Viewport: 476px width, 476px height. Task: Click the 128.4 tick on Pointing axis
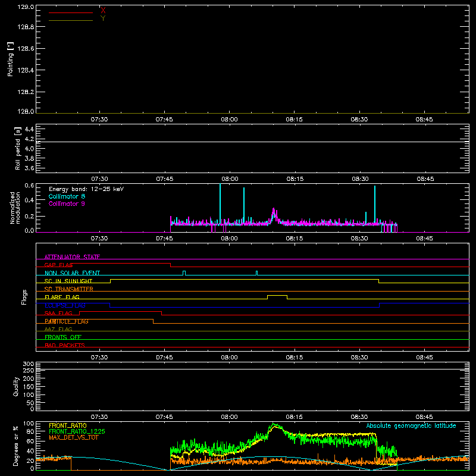[26, 70]
